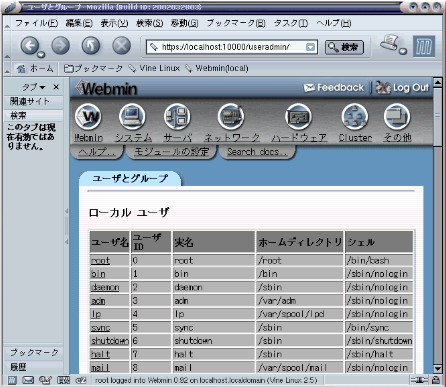Open the Back button history dropdown
This screenshot has width=446, height=387.
coord(41,54)
